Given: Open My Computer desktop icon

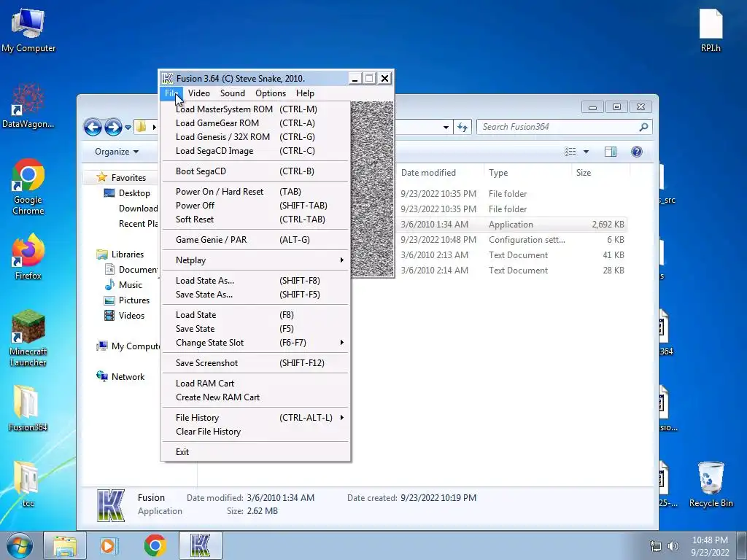Looking at the screenshot, I should click(x=28, y=31).
